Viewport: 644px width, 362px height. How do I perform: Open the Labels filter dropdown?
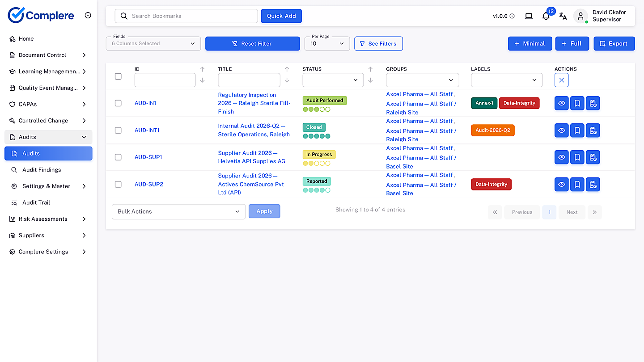pyautogui.click(x=506, y=80)
